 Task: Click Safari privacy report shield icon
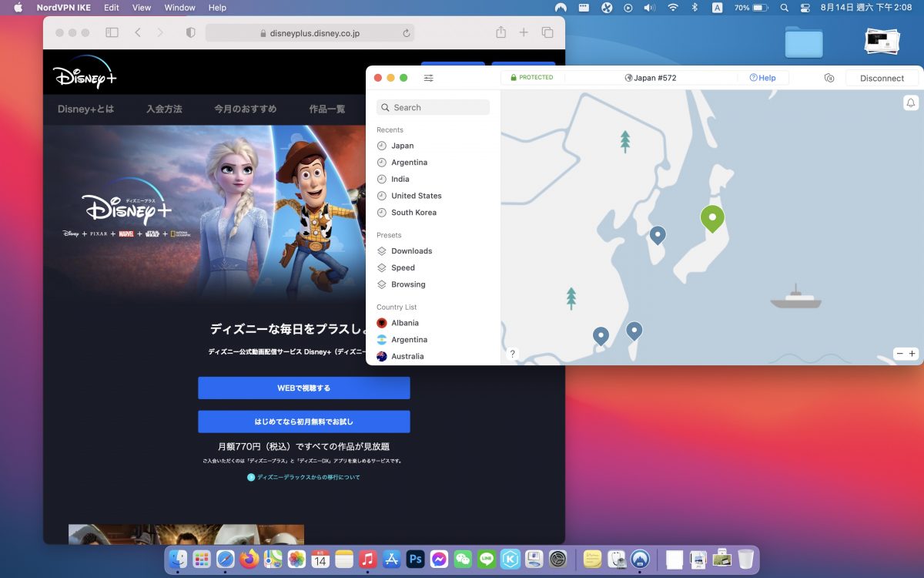[x=191, y=32]
